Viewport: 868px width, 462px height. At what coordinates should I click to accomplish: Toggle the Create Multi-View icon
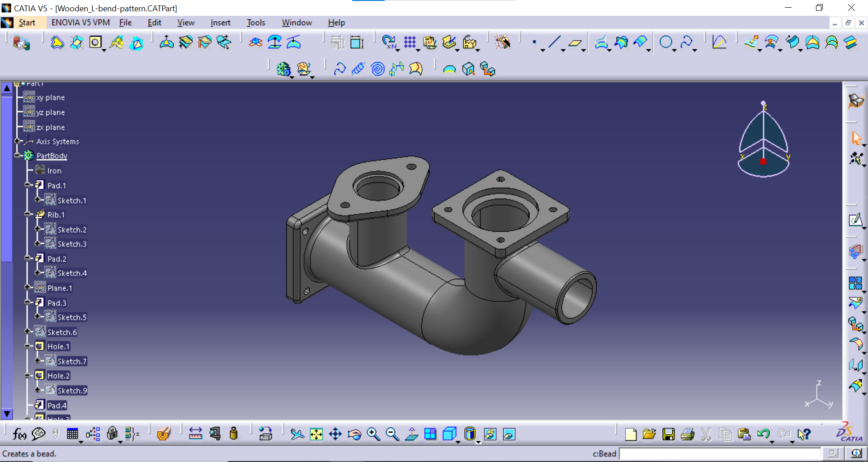[430, 434]
